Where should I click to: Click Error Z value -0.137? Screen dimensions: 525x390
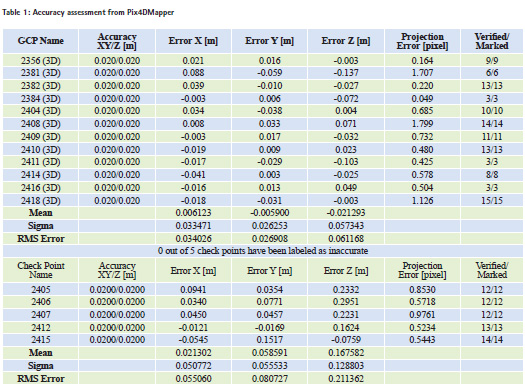point(346,73)
